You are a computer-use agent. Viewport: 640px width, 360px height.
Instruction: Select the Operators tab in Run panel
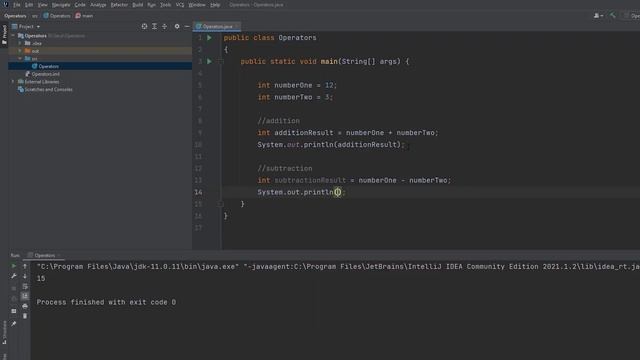[44, 256]
